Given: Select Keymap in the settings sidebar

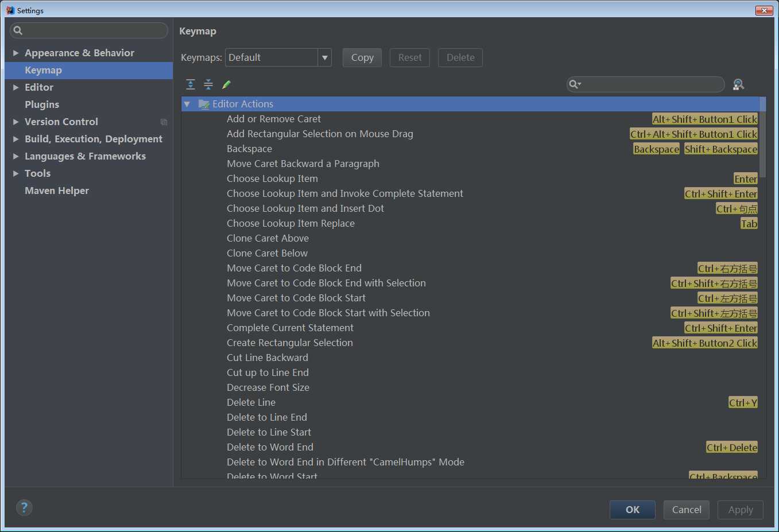Looking at the screenshot, I should [x=88, y=70].
